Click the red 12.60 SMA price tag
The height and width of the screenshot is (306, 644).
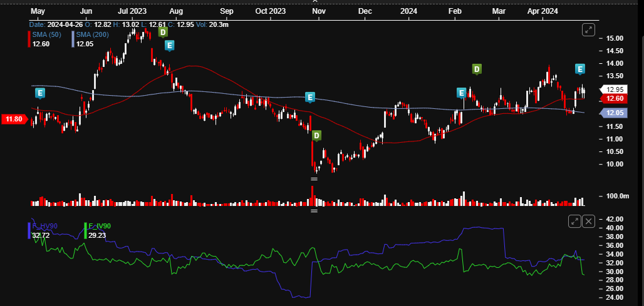614,98
